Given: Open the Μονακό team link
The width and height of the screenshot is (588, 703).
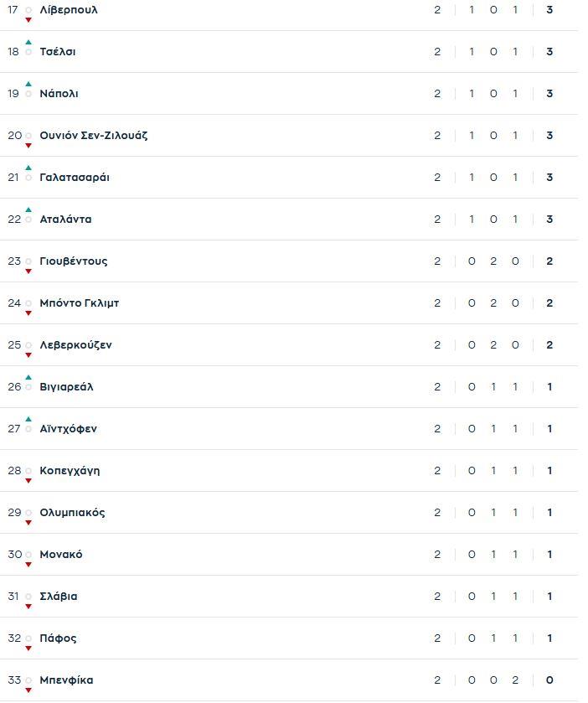Looking at the screenshot, I should tap(61, 555).
